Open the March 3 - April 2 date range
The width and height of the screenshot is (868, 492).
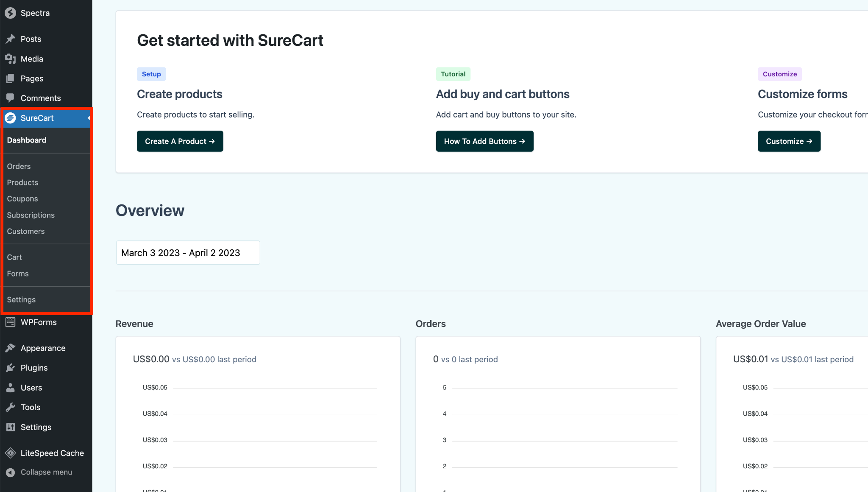188,252
